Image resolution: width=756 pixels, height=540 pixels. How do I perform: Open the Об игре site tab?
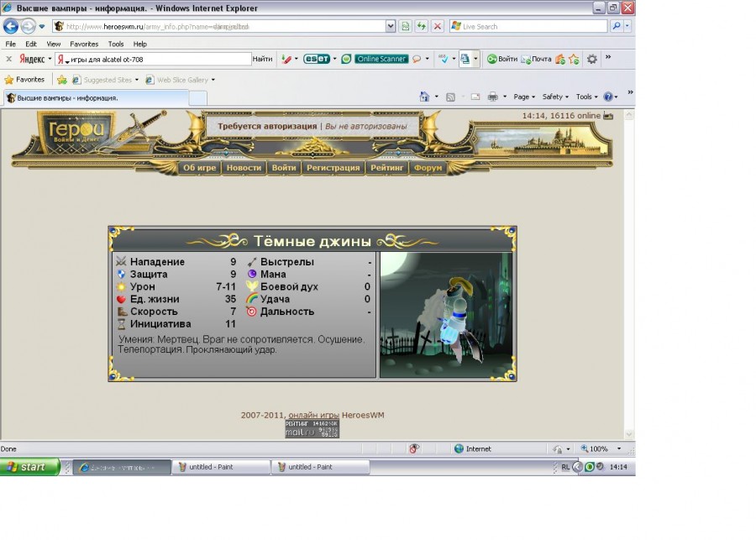point(200,168)
